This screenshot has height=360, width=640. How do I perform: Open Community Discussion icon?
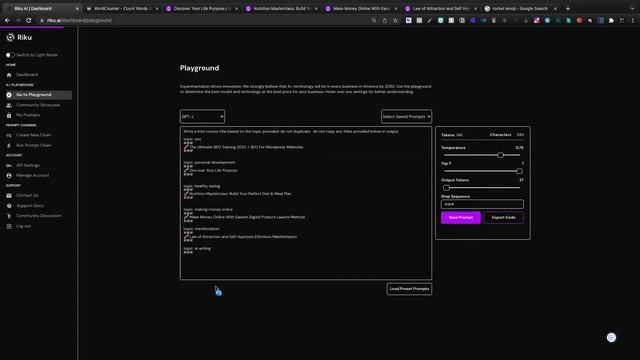pos(9,216)
